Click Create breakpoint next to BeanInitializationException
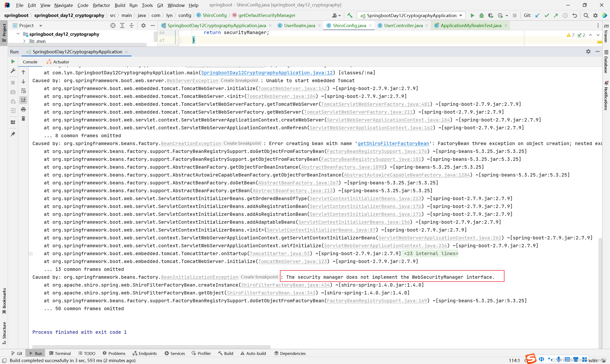Screen dimensions: 610x364 [x=259, y=277]
